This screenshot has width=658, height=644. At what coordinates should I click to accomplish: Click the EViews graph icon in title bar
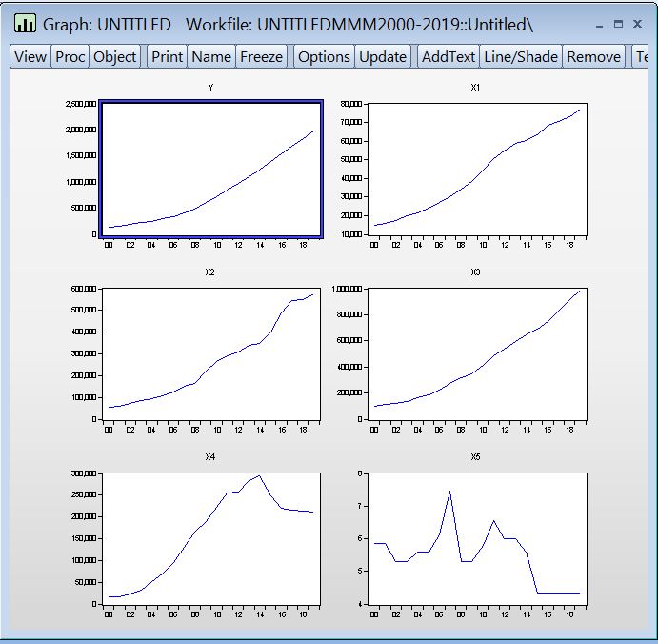coord(25,24)
